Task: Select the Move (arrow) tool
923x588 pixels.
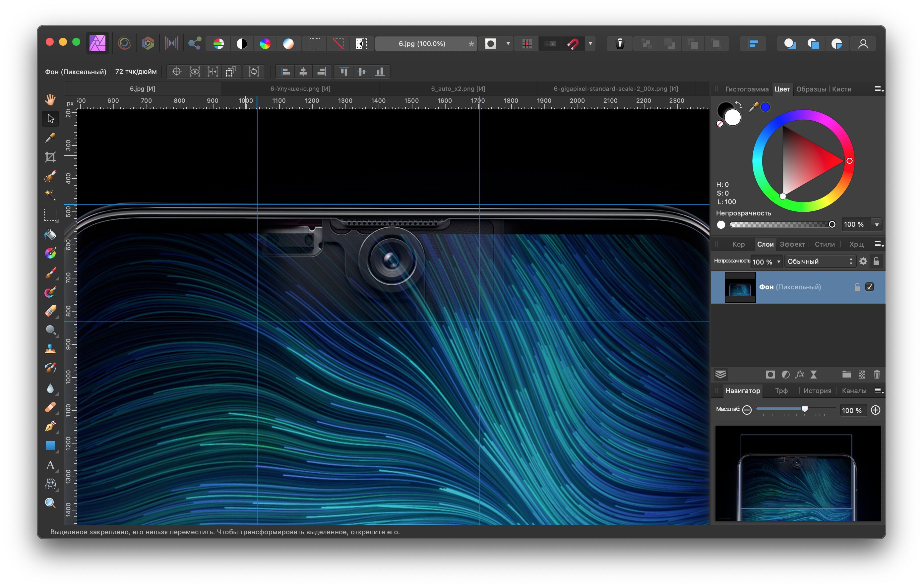Action: coord(50,118)
